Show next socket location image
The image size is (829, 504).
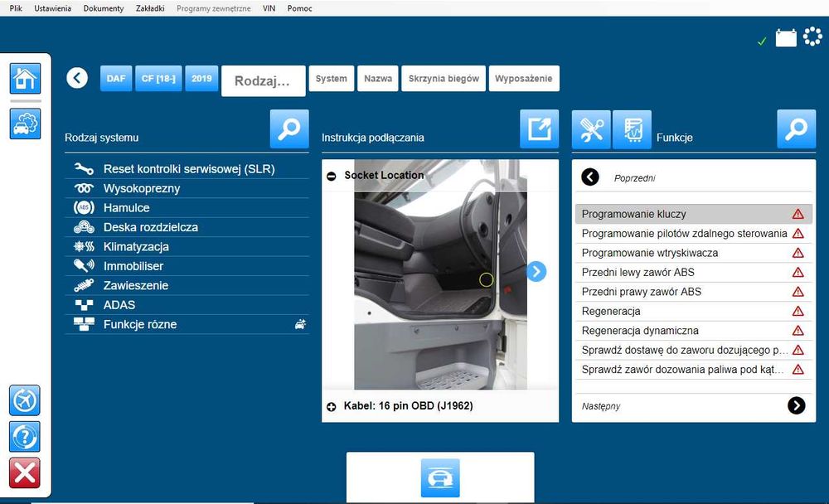click(x=536, y=271)
